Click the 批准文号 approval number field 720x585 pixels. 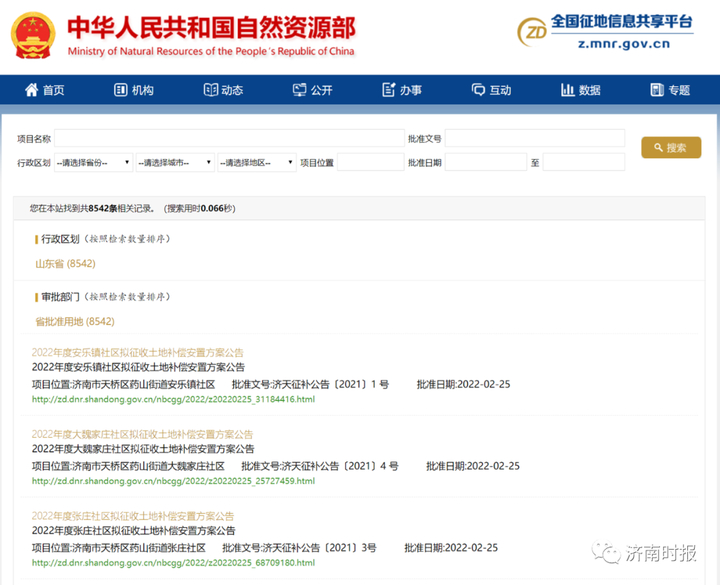(x=534, y=138)
